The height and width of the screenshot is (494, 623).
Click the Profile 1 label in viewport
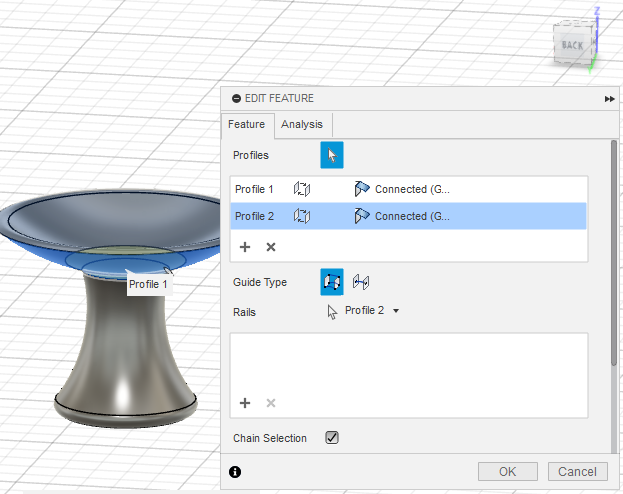click(148, 284)
